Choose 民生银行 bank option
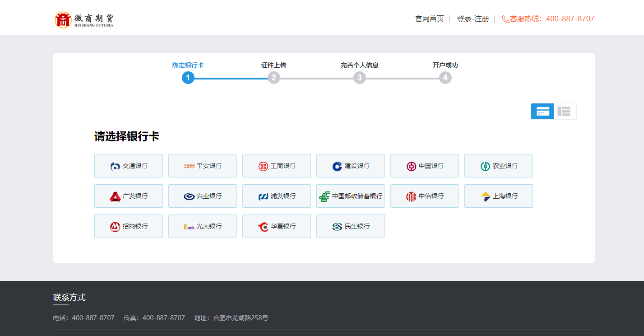Viewport: 644px width, 336px height. 351,226
